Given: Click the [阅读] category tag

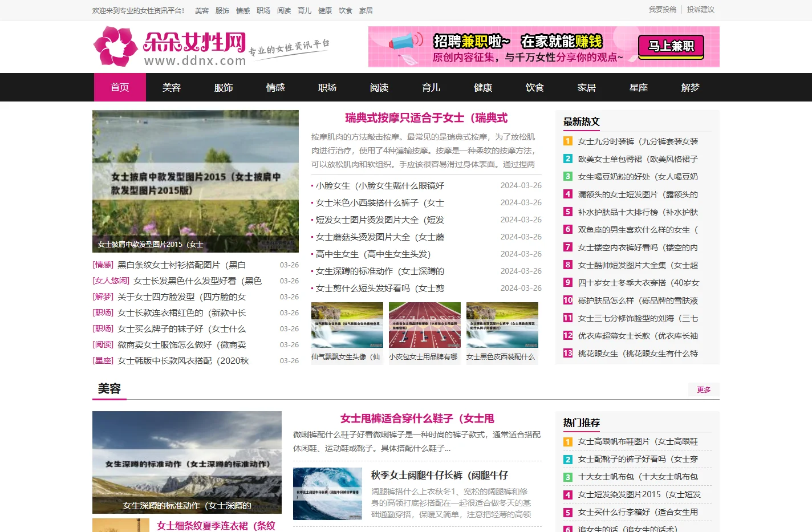Looking at the screenshot, I should pyautogui.click(x=103, y=344).
